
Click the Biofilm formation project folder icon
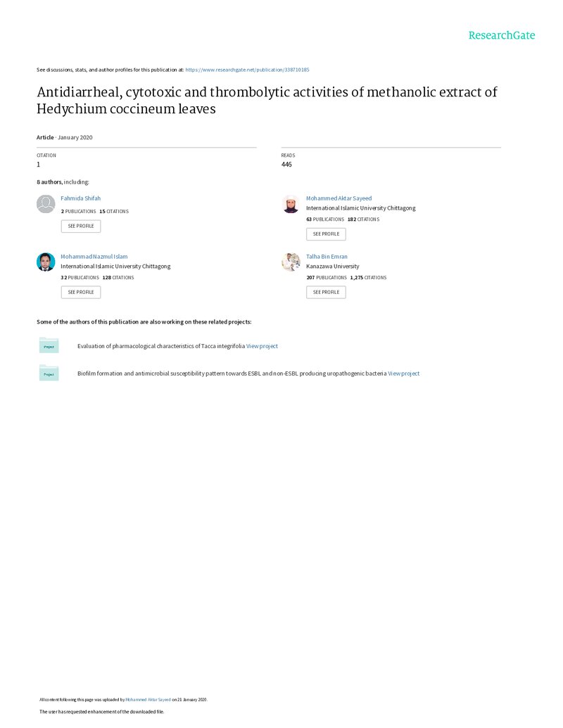pos(49,373)
